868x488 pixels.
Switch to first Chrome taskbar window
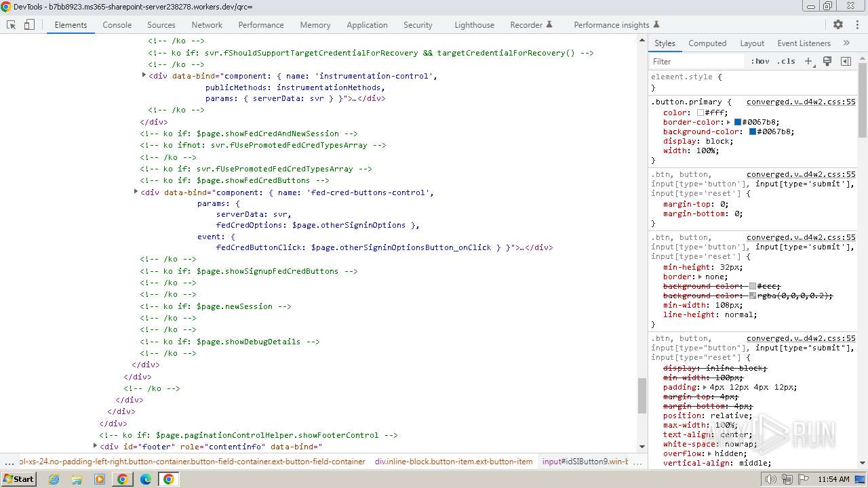point(123,479)
